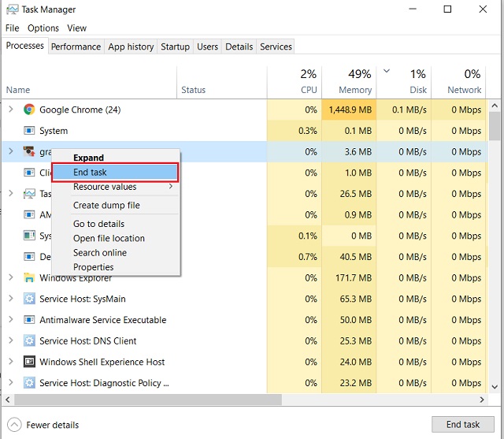This screenshot has height=439, width=504.
Task: Open the File menu
Action: click(x=13, y=28)
